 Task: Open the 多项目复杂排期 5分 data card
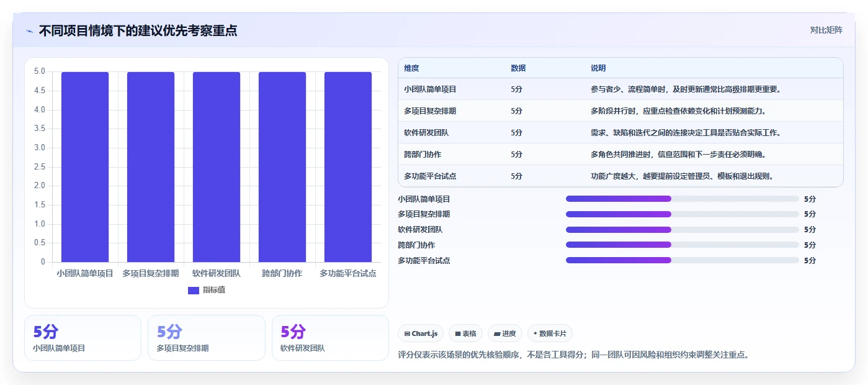pos(207,338)
